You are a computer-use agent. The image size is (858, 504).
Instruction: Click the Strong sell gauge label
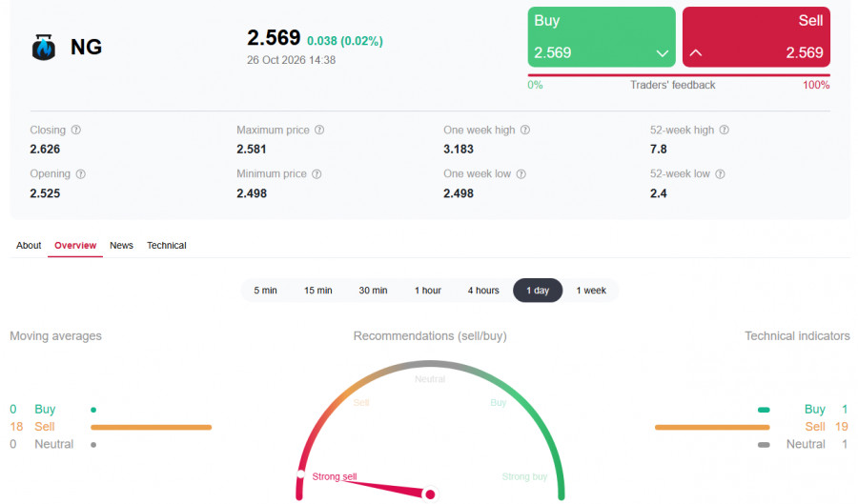coord(335,476)
